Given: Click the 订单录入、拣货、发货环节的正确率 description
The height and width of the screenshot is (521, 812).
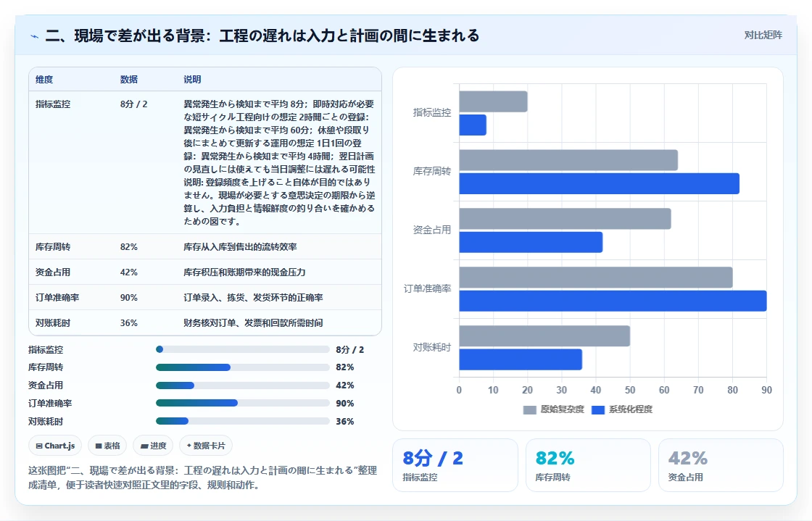Looking at the screenshot, I should point(253,298).
